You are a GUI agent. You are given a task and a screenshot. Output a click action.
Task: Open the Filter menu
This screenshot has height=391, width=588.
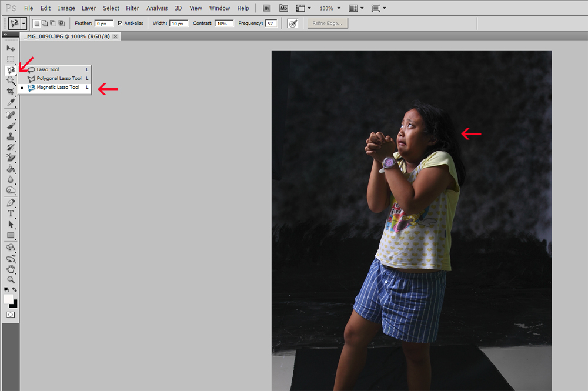pos(132,8)
